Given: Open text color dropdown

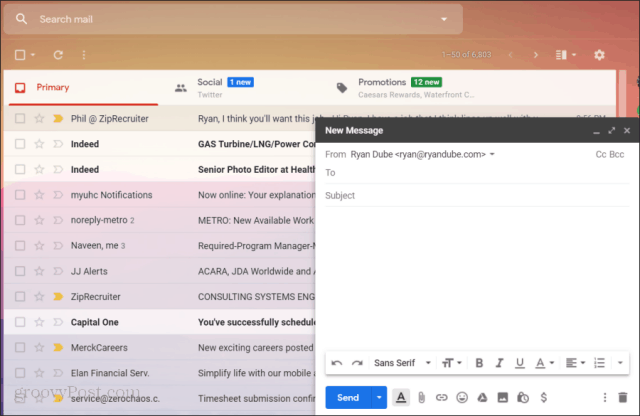Looking at the screenshot, I should click(x=544, y=363).
